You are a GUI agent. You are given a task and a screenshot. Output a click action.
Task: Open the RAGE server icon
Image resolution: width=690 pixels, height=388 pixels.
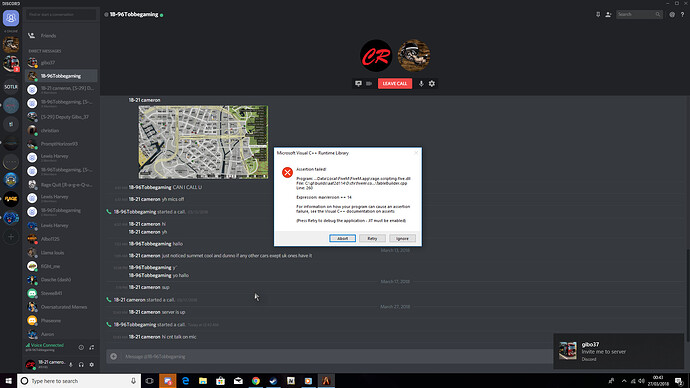pos(11,199)
